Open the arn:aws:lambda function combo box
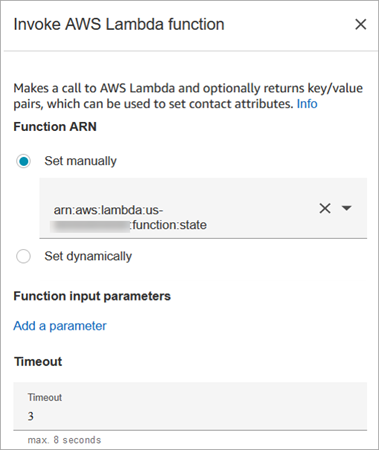Viewport: 379px width, 450px height. point(203,208)
